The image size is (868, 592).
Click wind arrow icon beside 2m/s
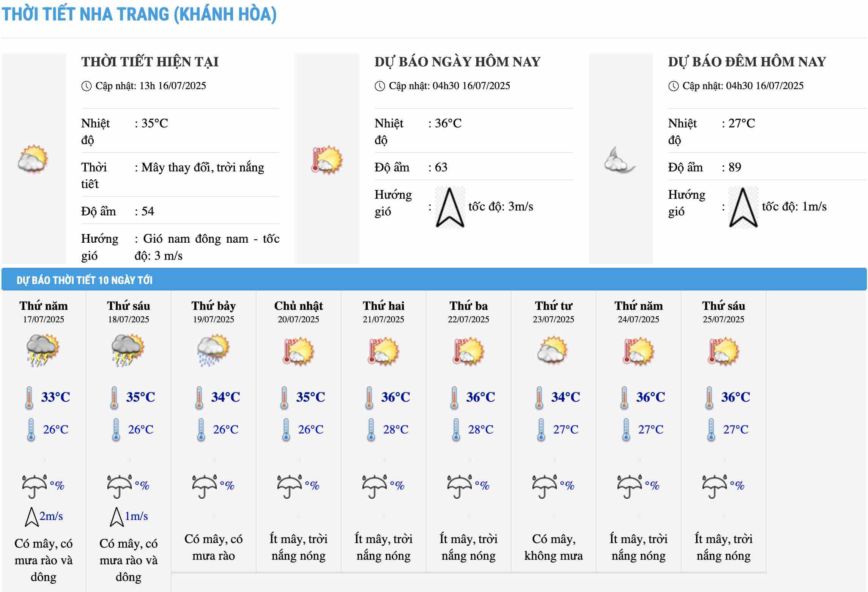point(32,517)
